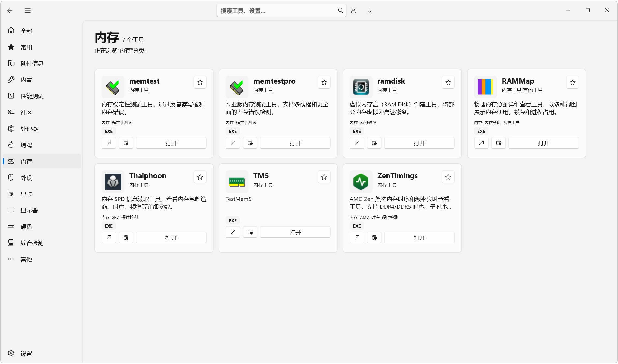Add RAMMap to favorites via star
Screen dimensions: 618x364
click(x=573, y=82)
